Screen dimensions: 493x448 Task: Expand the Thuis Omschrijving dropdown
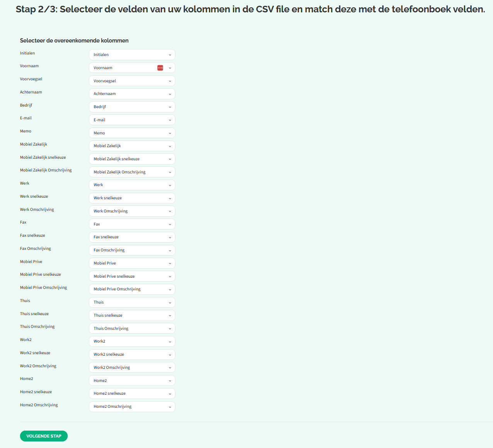coord(132,329)
